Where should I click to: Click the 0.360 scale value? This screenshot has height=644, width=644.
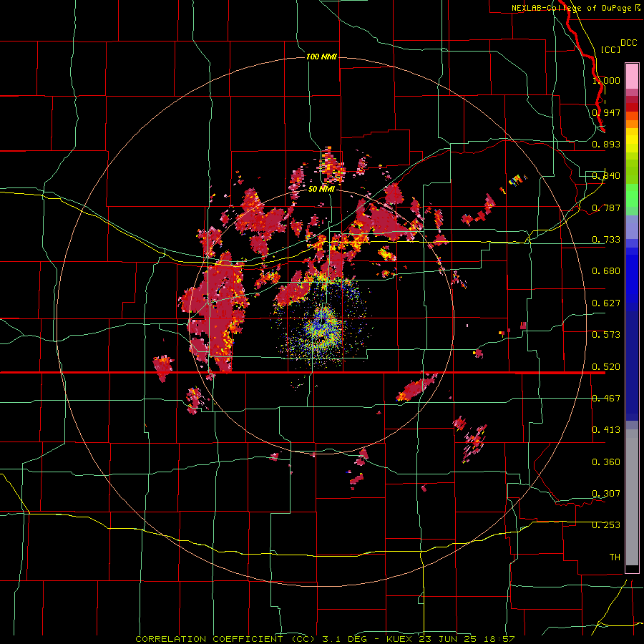[606, 462]
